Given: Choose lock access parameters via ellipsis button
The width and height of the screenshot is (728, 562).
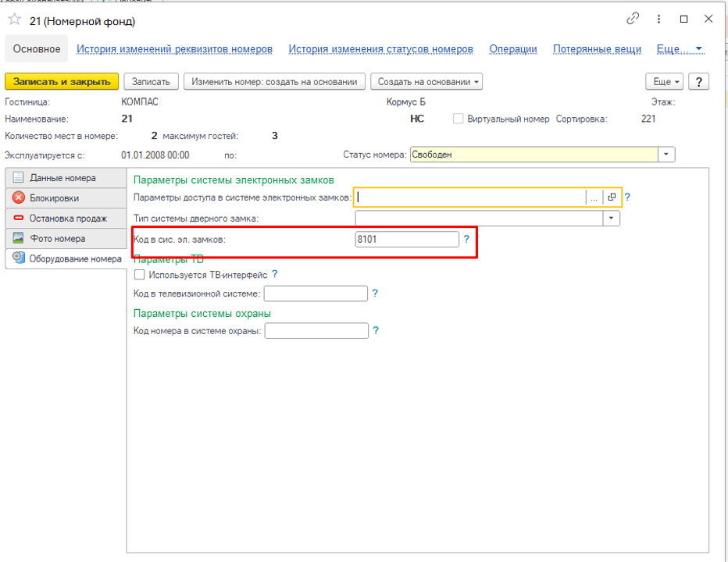Looking at the screenshot, I should pos(594,197).
